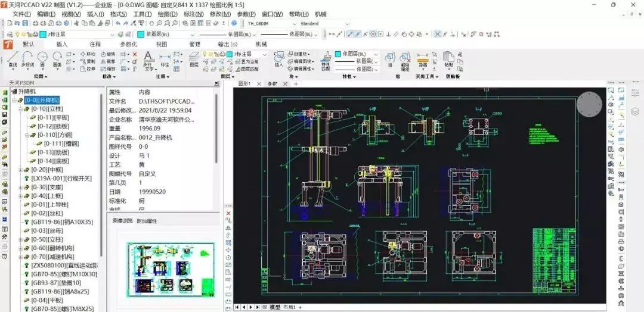This screenshot has height=312, width=644.
Task: Toggle lightbulb in top layer toolbar
Action: [x=17, y=35]
